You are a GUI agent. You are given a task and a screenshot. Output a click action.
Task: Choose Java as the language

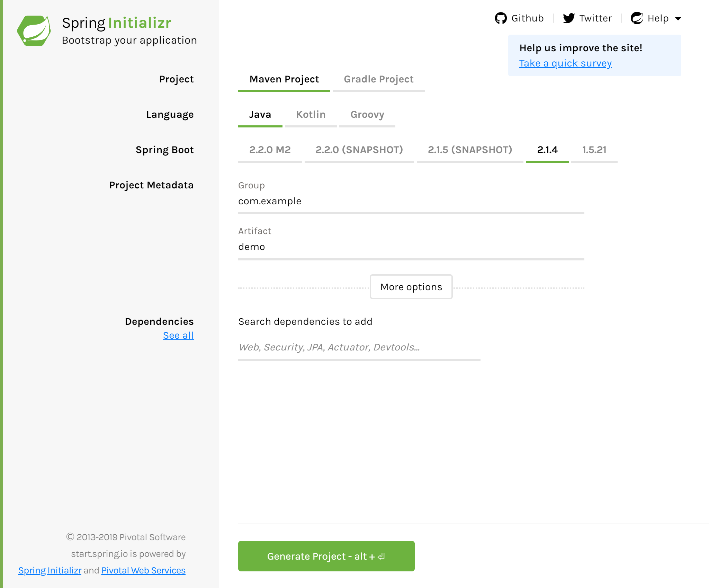[260, 115]
